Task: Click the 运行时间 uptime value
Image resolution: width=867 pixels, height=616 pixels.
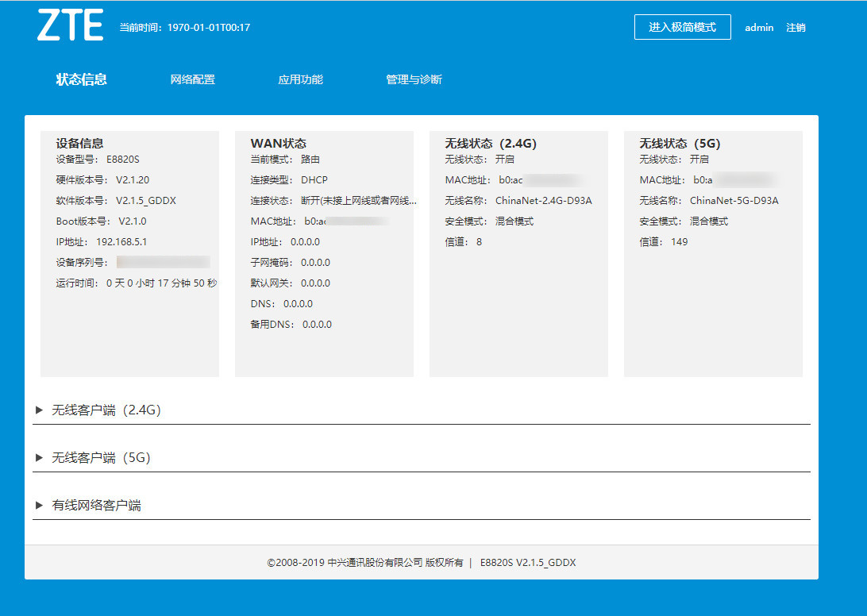Action: pos(161,283)
